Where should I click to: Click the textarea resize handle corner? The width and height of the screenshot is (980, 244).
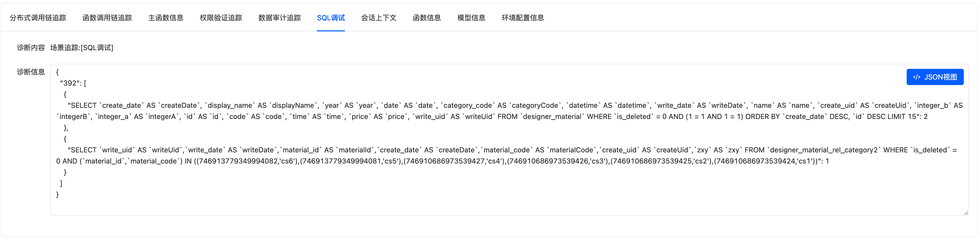pyautogui.click(x=966, y=213)
